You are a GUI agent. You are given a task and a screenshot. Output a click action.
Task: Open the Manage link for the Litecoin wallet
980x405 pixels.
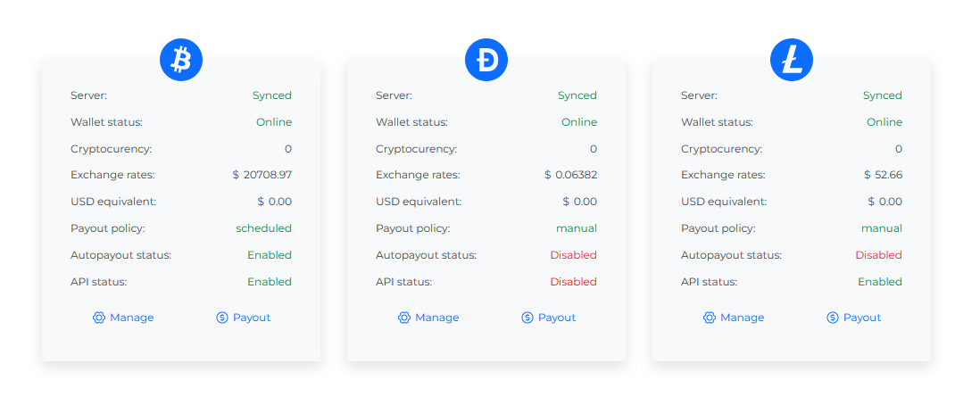pos(742,318)
